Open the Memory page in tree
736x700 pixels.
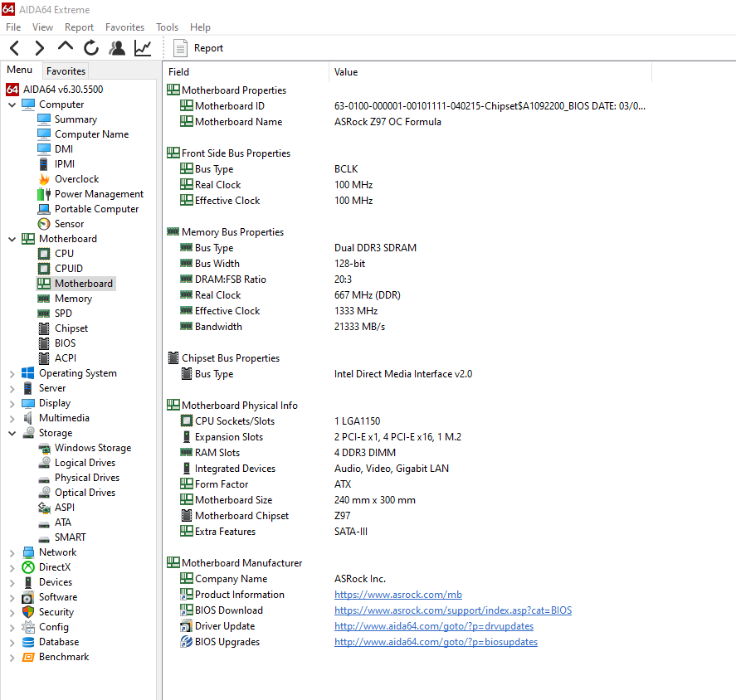point(65,299)
